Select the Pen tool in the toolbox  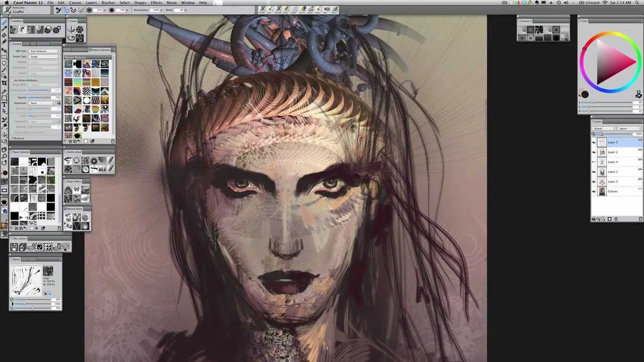5,92
